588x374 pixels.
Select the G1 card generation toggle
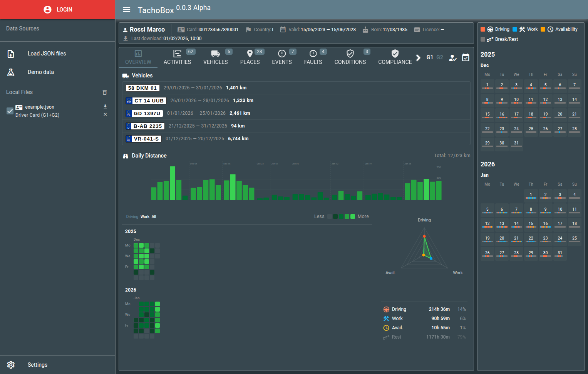click(430, 57)
